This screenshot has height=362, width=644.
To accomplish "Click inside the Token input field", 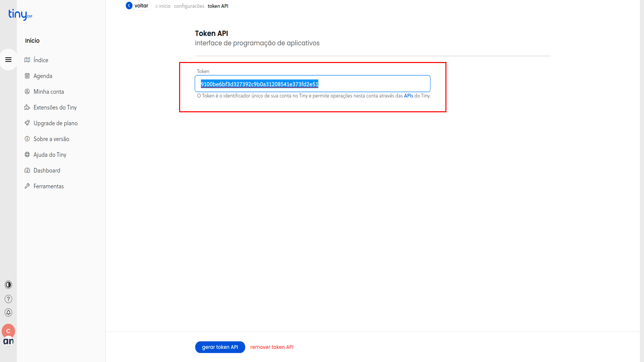I will 369,84.
